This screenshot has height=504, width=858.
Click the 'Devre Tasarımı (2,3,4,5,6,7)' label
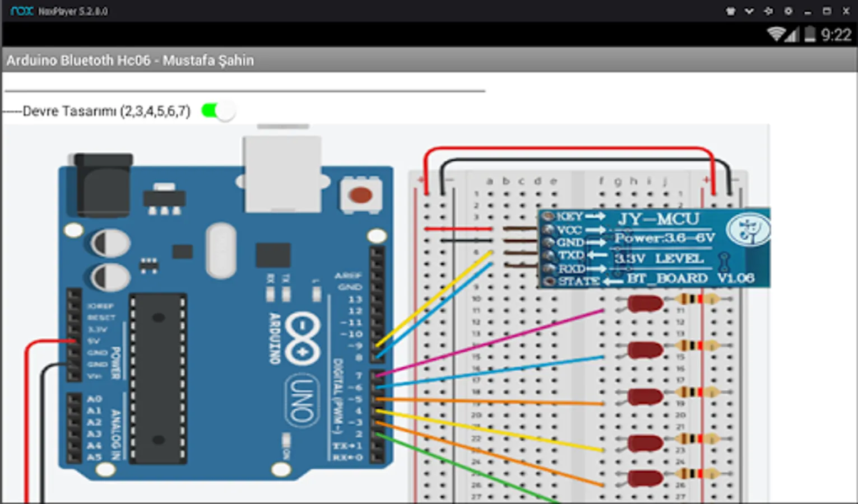[106, 111]
